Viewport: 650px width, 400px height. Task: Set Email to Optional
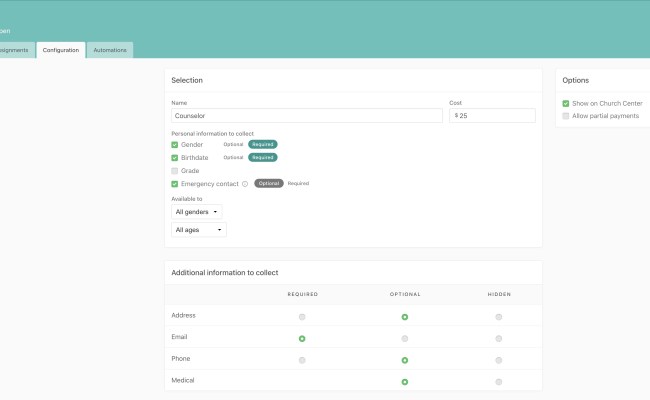405,339
